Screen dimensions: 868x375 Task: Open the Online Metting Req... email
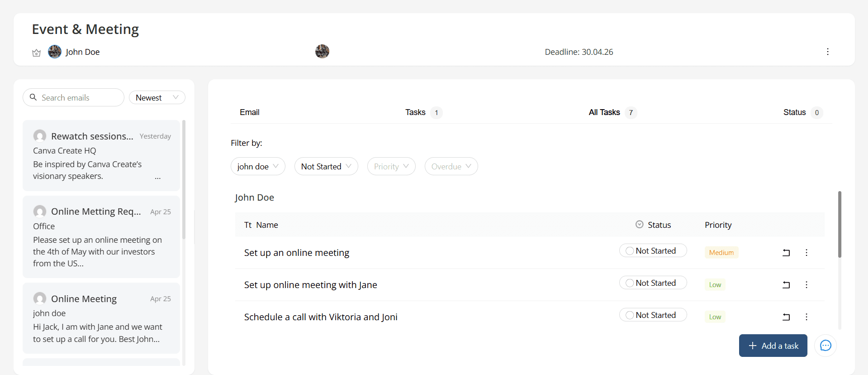(x=101, y=237)
